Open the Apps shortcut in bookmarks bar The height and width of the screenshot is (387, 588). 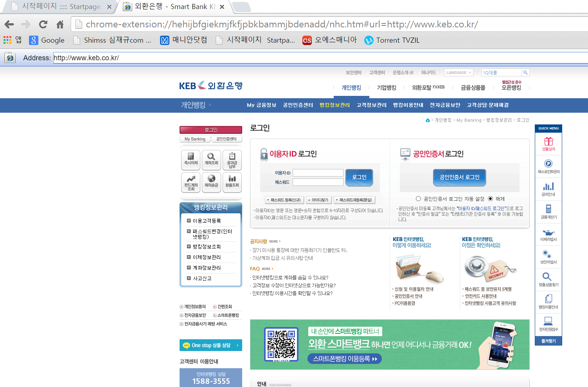[13, 40]
